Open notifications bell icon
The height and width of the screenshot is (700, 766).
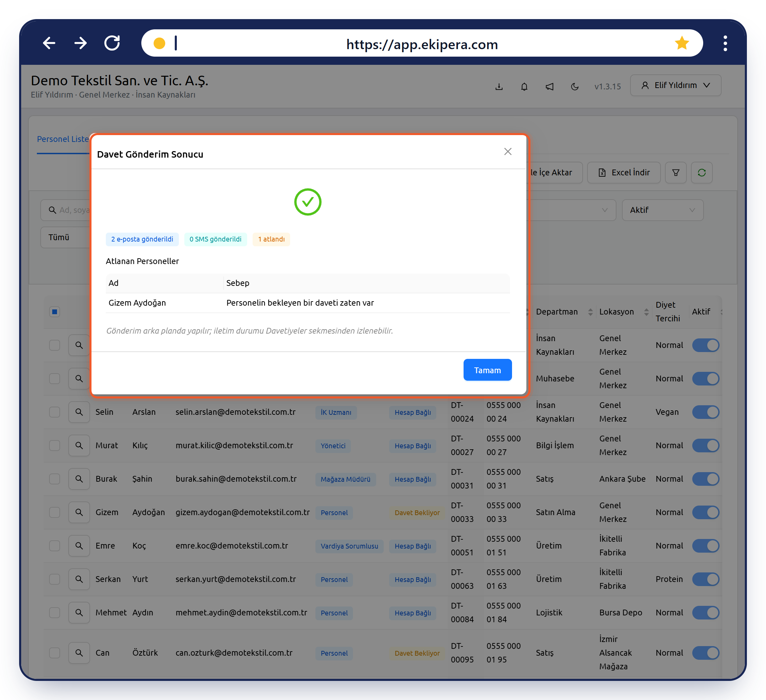click(x=524, y=87)
